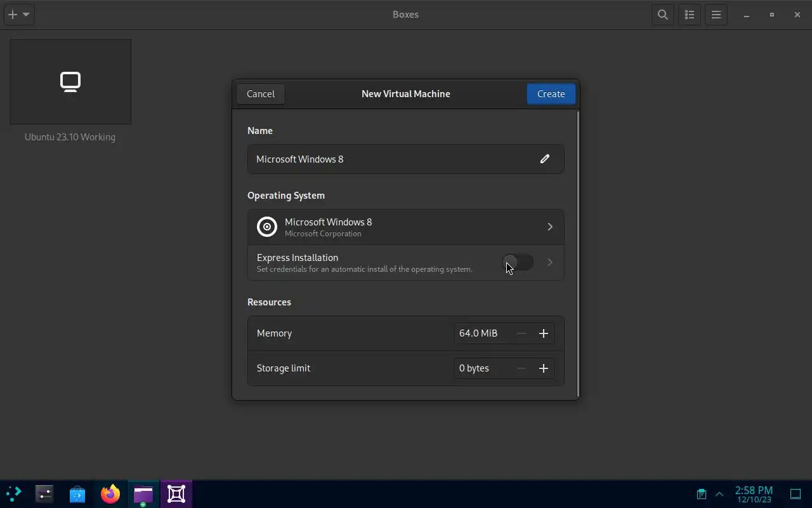Expand the system tray arrow

(719, 493)
